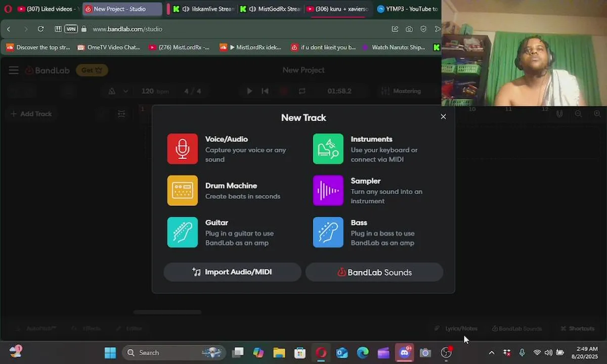Click the BandLab logo
607x364 pixels.
[x=47, y=70]
